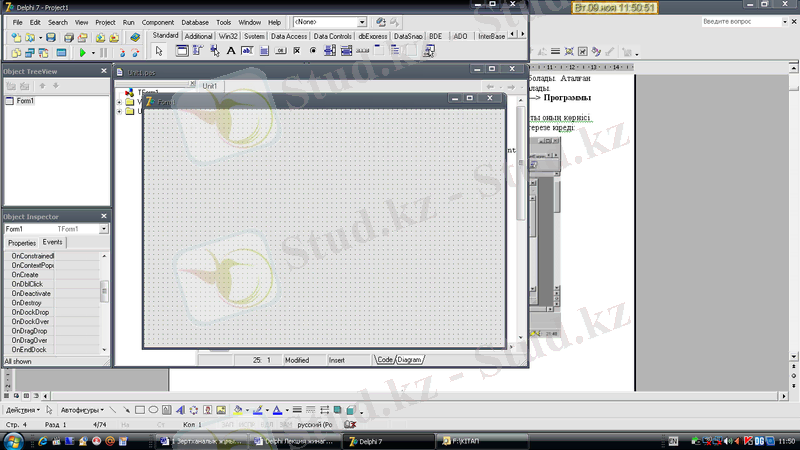Open the Database menu

pyautogui.click(x=195, y=22)
